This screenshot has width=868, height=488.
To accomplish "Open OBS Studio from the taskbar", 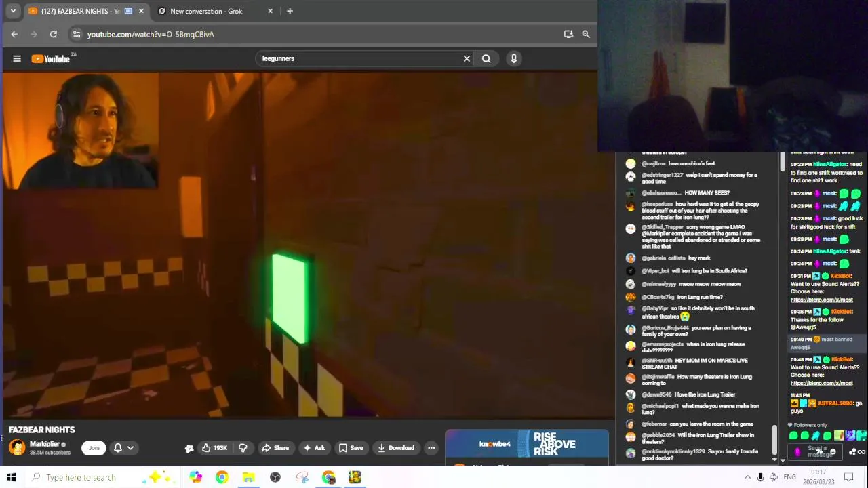I will coord(275,477).
